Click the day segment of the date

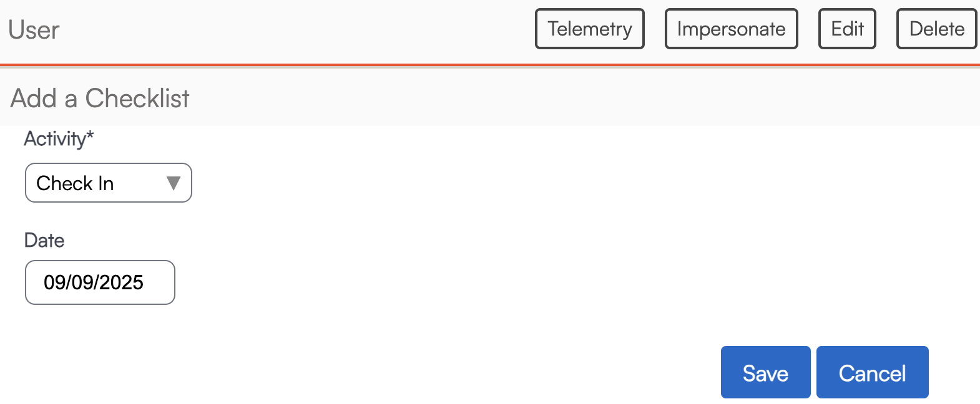coord(82,282)
